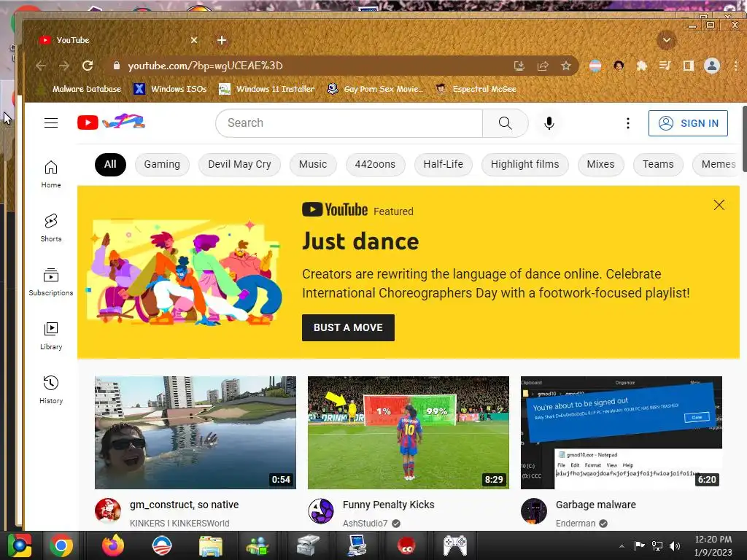Launch Firefox from the taskbar
747x560 pixels.
point(113,545)
